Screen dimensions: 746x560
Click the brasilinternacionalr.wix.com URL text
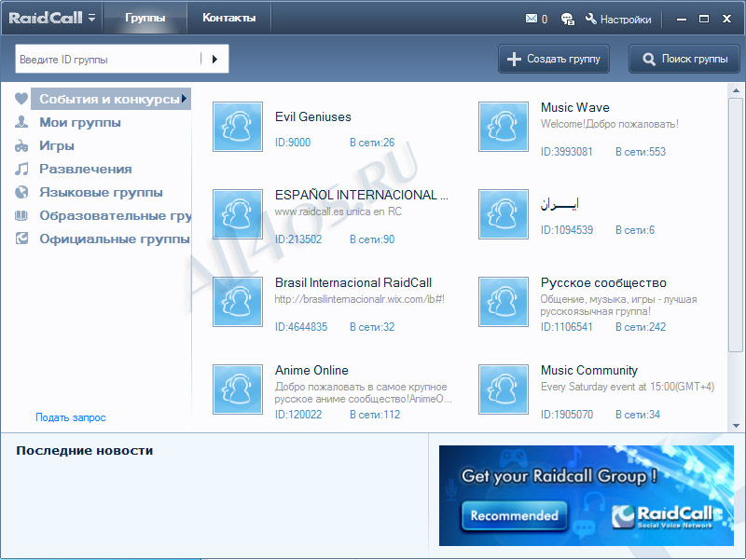click(x=360, y=299)
